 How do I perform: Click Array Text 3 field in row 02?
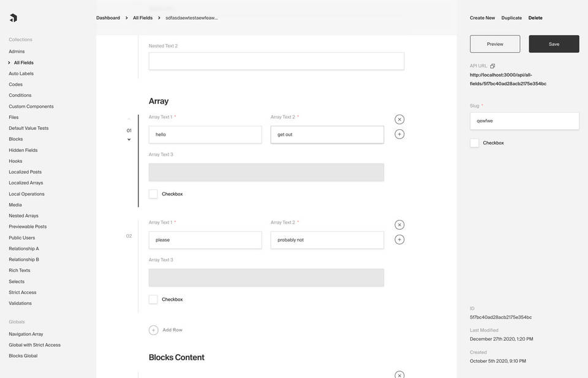tap(266, 278)
